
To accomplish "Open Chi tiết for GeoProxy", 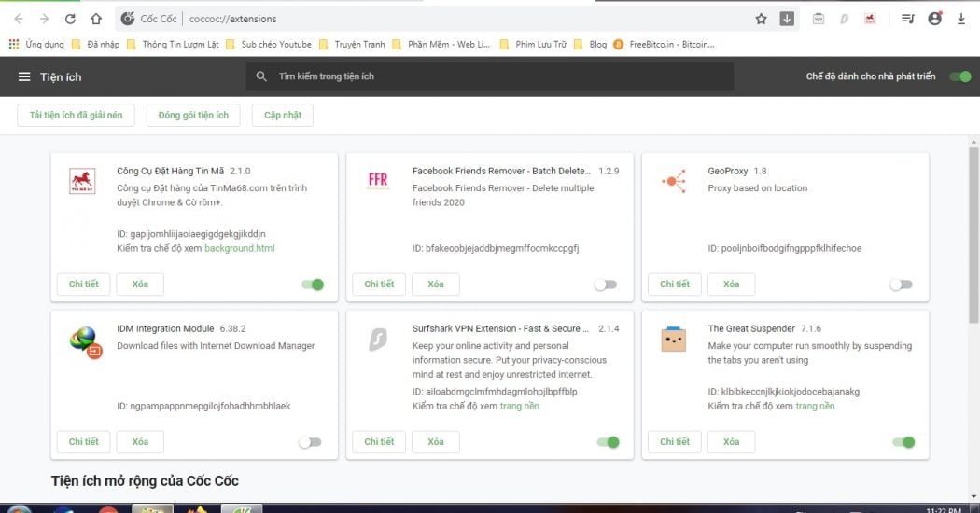I will point(675,284).
